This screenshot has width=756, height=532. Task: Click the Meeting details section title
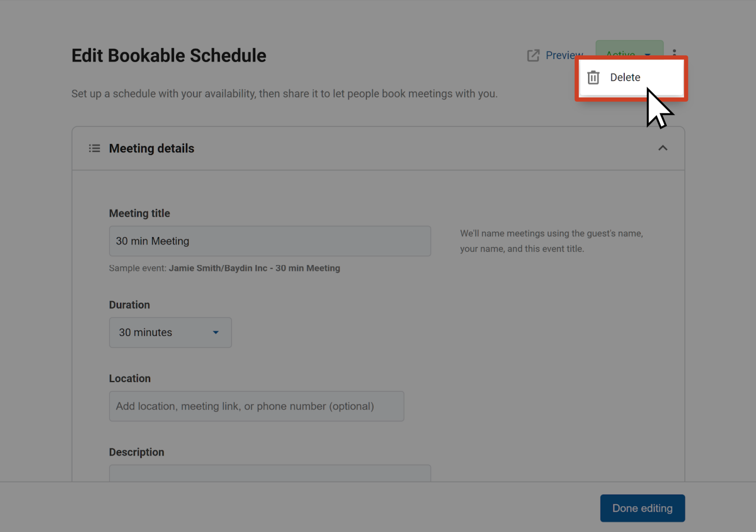tap(151, 149)
